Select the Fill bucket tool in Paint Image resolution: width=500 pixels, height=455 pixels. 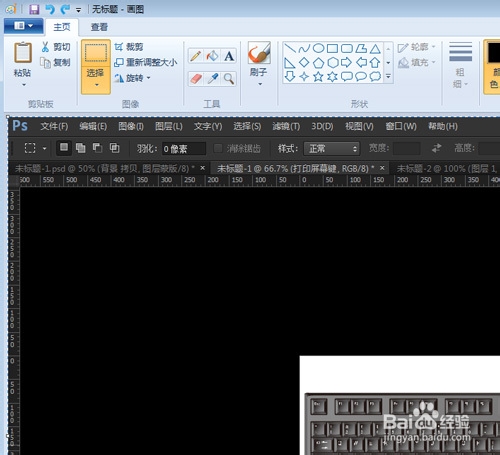click(212, 56)
